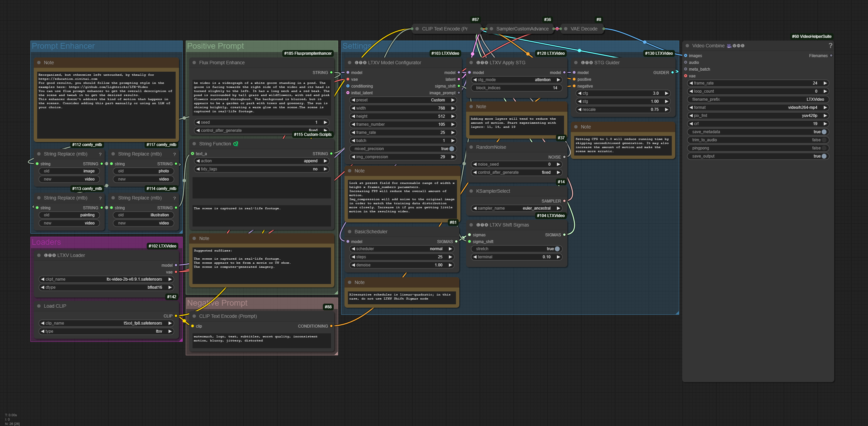868x426 pixels.
Task: Collapse the Flux Prompt Enhance node dot
Action: tap(194, 63)
